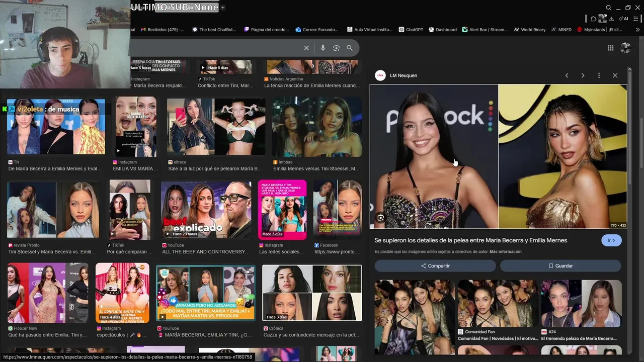Open the Aula Virtual Institu bookmark

pyautogui.click(x=370, y=30)
